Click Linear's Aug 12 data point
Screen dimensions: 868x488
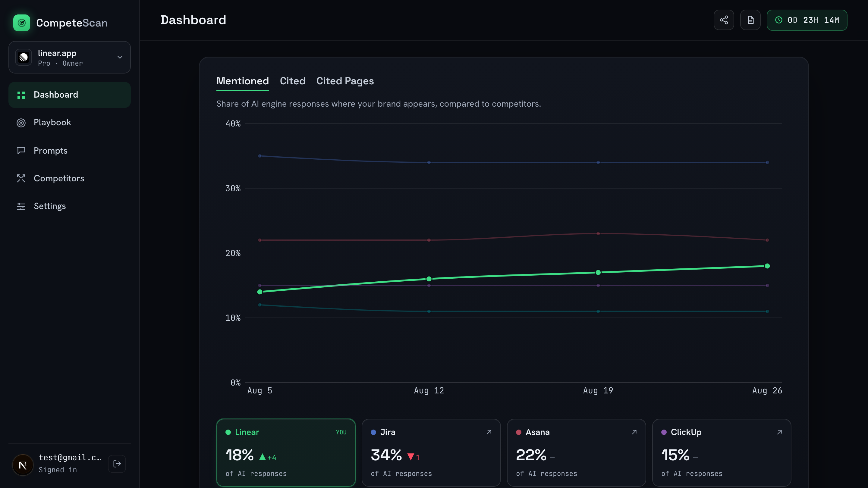pyautogui.click(x=429, y=279)
